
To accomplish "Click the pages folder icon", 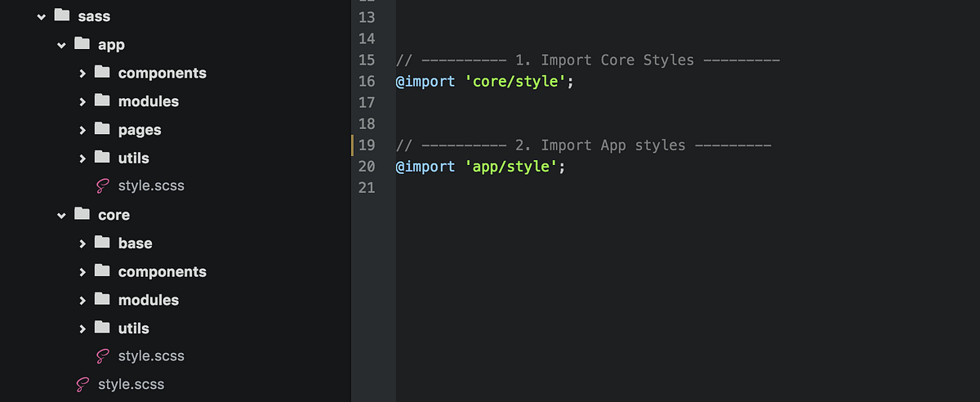I will click(102, 128).
